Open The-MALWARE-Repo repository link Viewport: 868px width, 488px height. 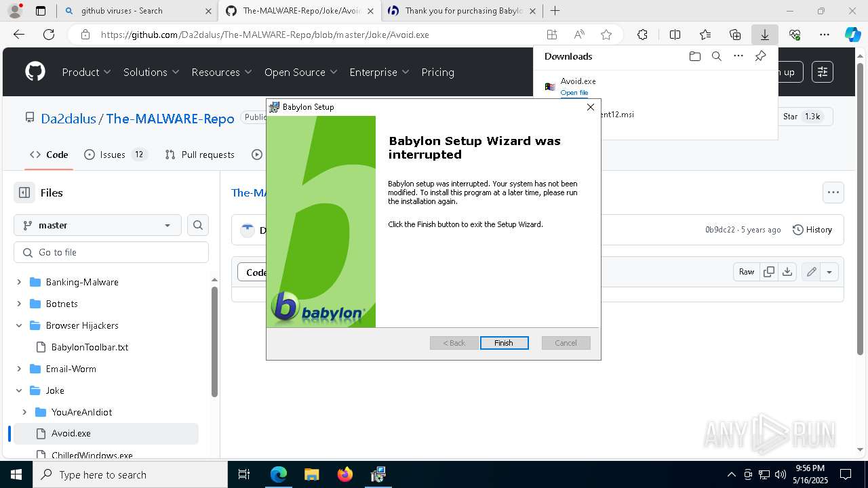pyautogui.click(x=170, y=119)
